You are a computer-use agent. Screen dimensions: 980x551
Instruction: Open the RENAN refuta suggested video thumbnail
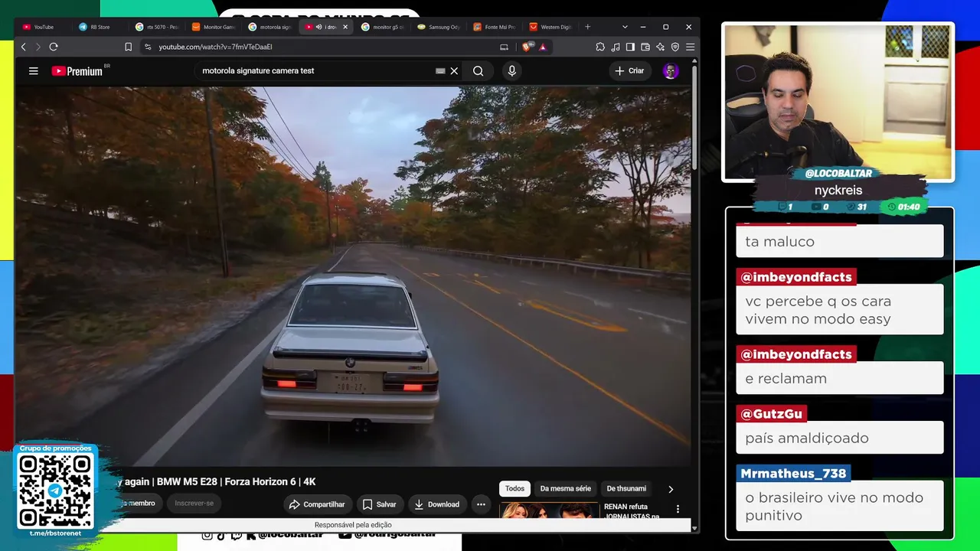(x=549, y=510)
